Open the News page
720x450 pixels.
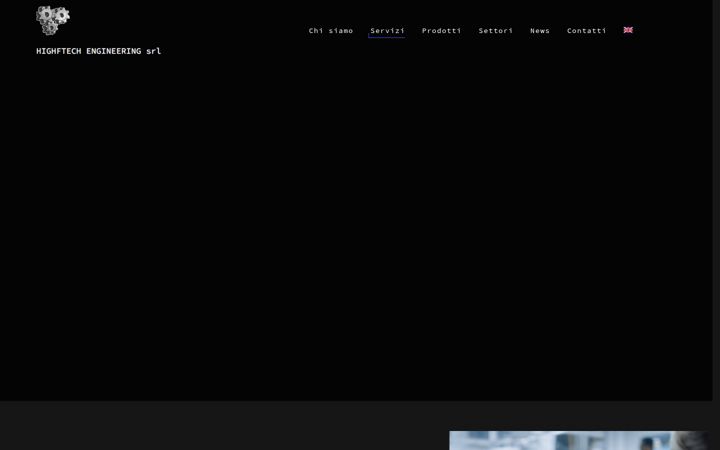540,31
